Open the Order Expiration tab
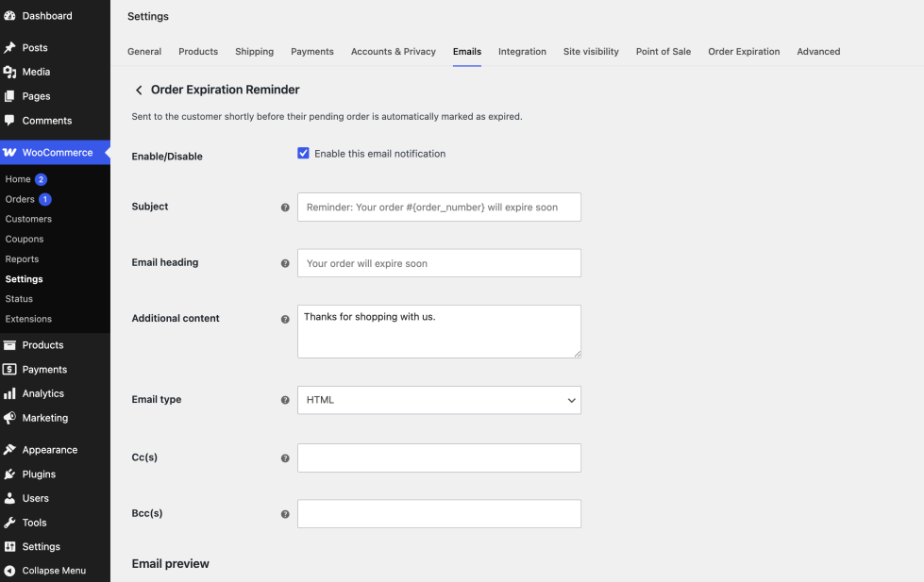Image resolution: width=924 pixels, height=582 pixels. [744, 51]
